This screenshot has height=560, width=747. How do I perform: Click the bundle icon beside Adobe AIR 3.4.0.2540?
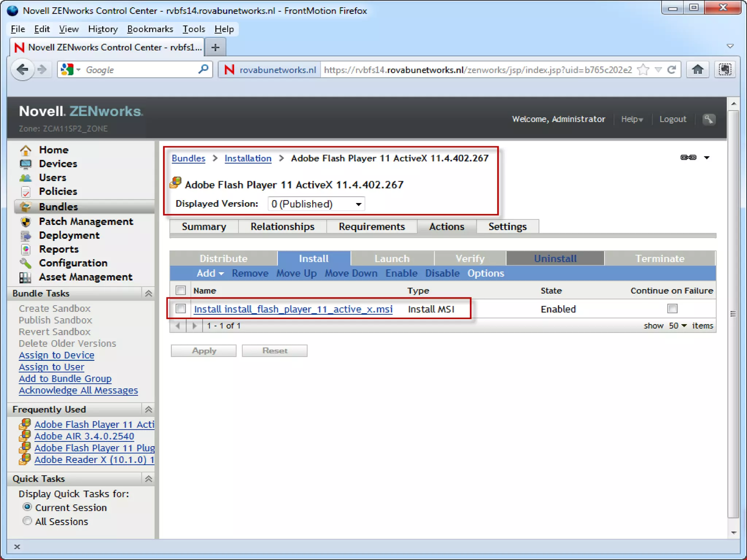(25, 435)
